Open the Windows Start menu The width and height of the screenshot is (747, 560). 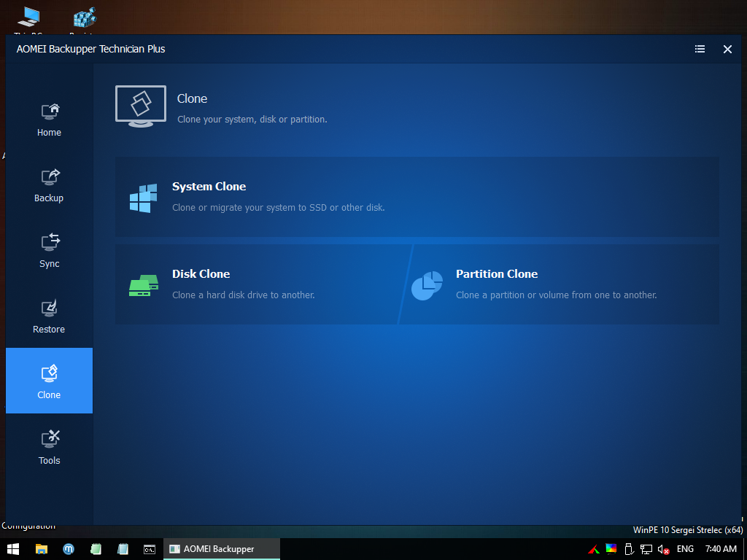coord(13,549)
